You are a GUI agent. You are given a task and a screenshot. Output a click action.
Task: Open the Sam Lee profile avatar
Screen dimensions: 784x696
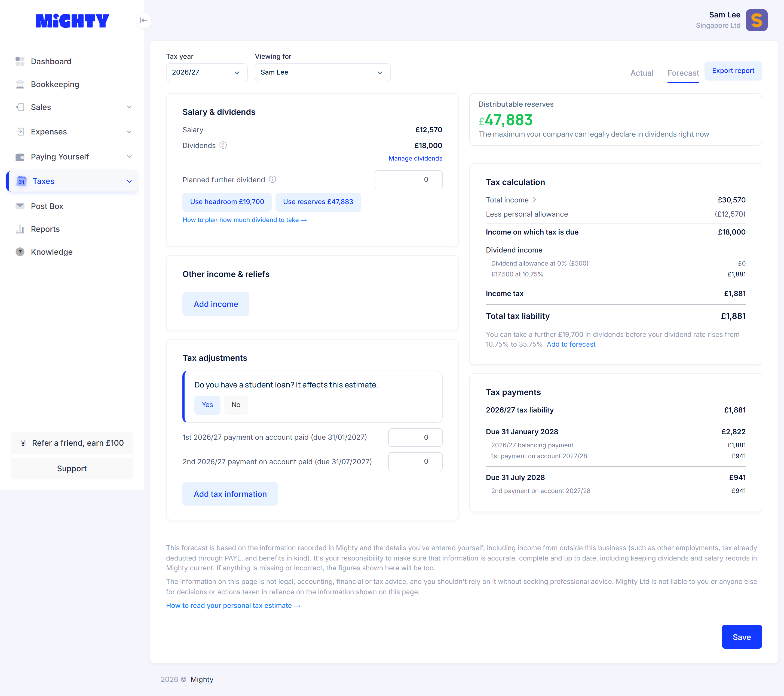coord(757,20)
